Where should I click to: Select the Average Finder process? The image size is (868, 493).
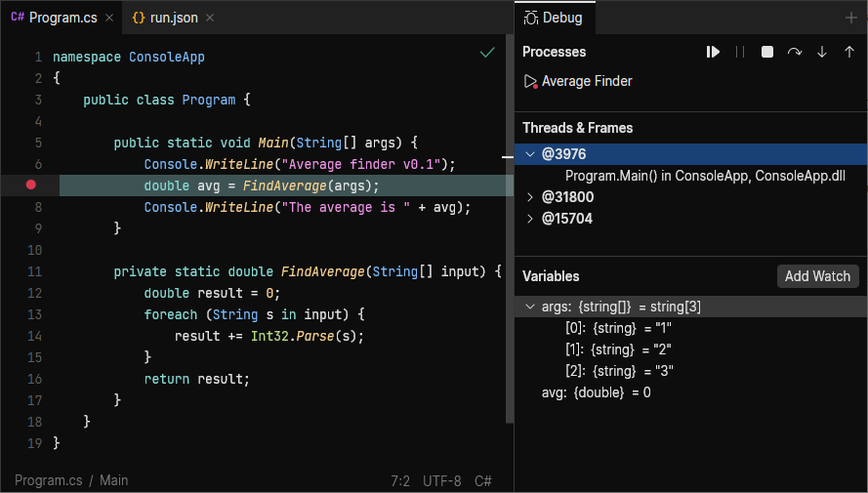coord(586,81)
